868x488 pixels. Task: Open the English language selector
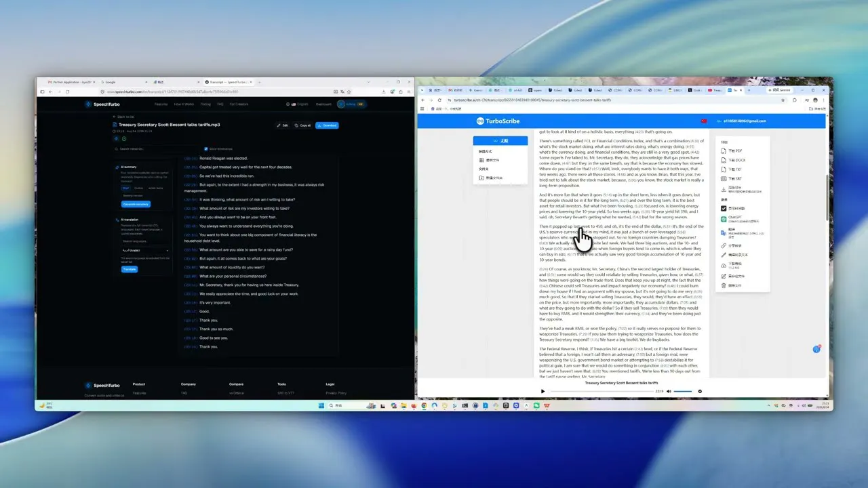(298, 104)
